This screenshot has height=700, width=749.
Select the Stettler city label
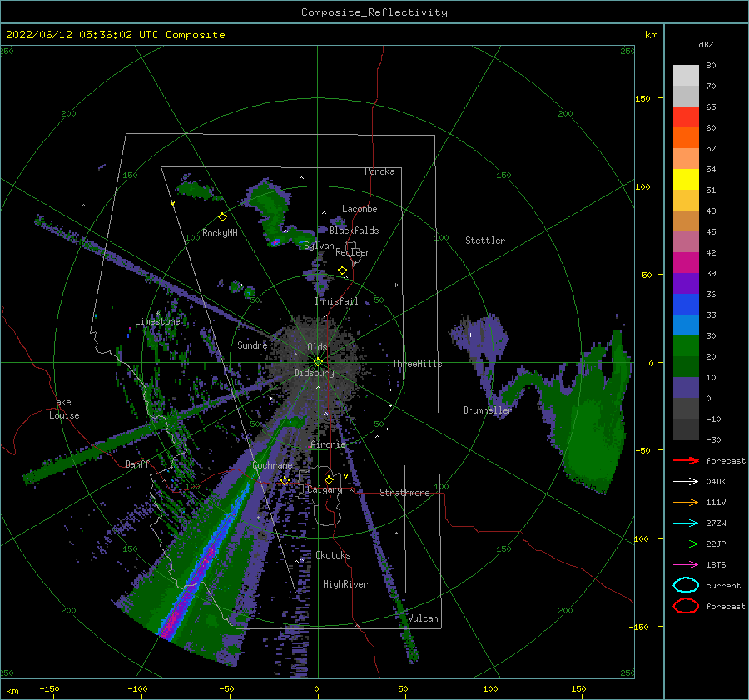[x=485, y=241]
